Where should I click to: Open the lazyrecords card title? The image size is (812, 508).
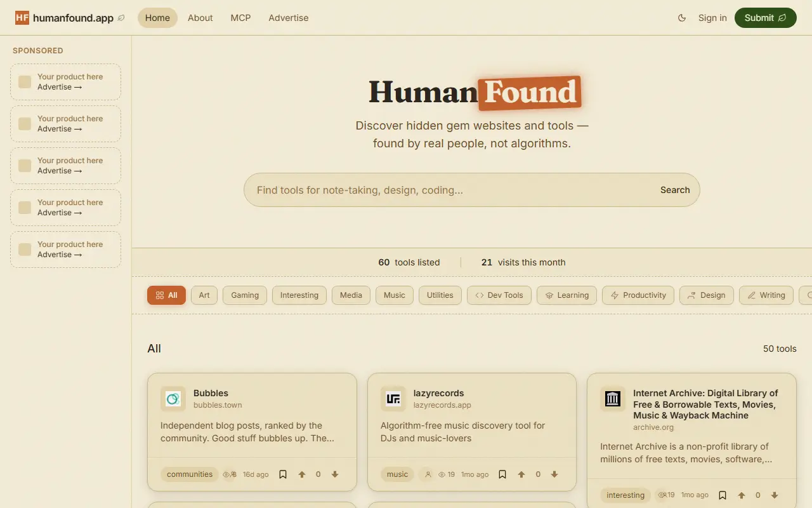[x=439, y=393]
